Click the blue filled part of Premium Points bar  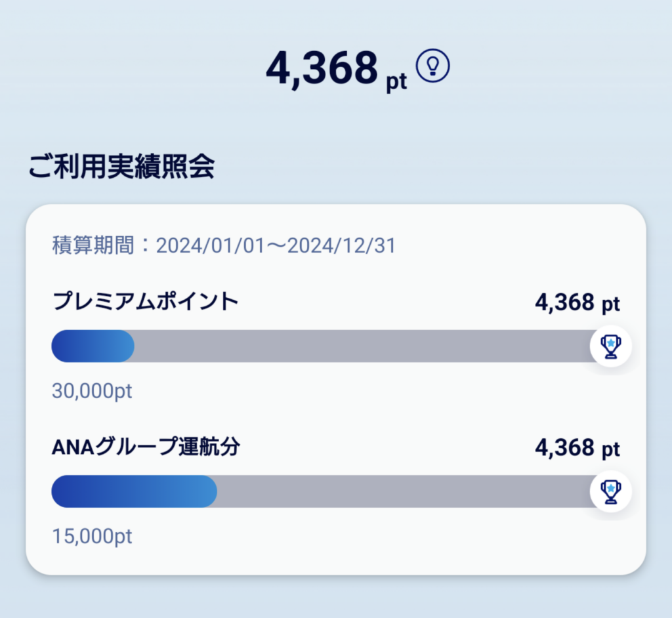click(93, 346)
